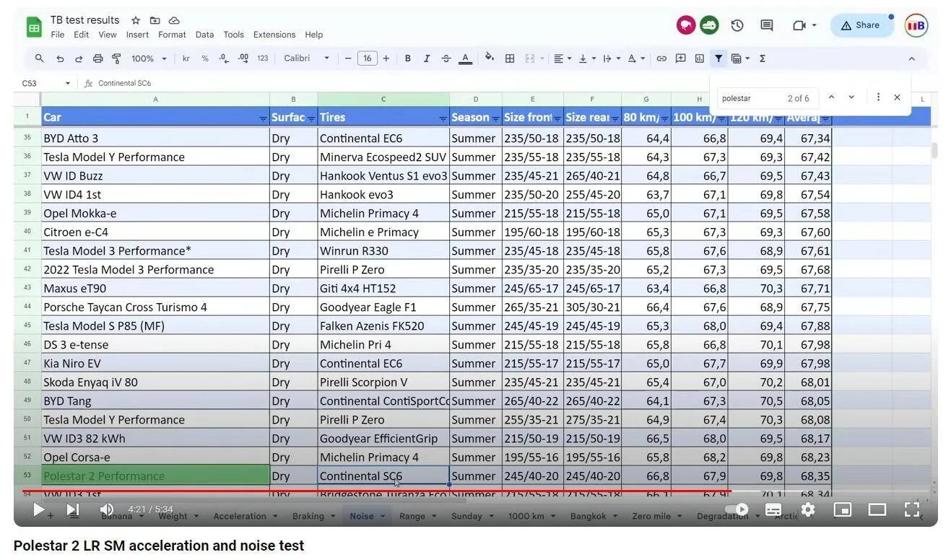The width and height of the screenshot is (951, 560).
Task: Open comment history
Action: click(x=767, y=25)
